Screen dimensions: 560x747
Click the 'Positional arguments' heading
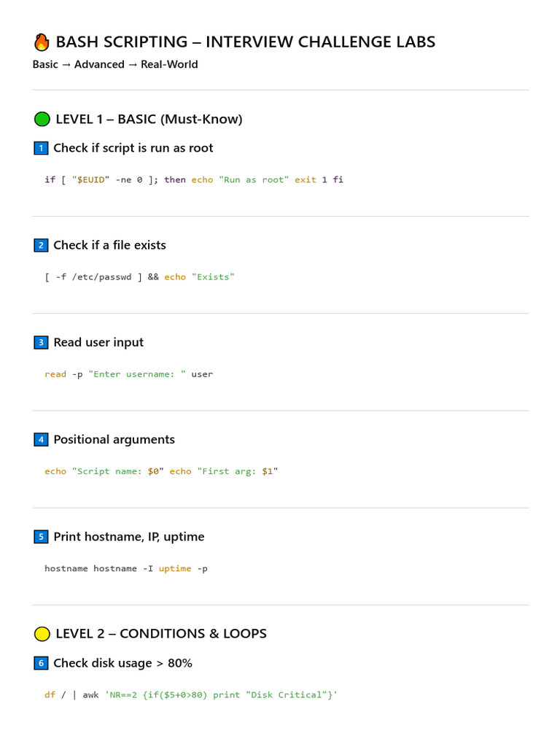click(x=114, y=439)
